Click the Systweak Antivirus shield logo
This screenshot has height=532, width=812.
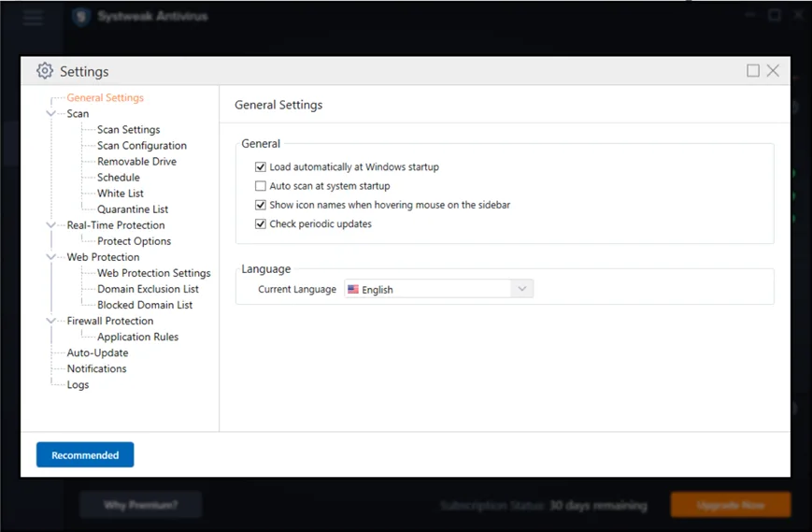pos(80,17)
